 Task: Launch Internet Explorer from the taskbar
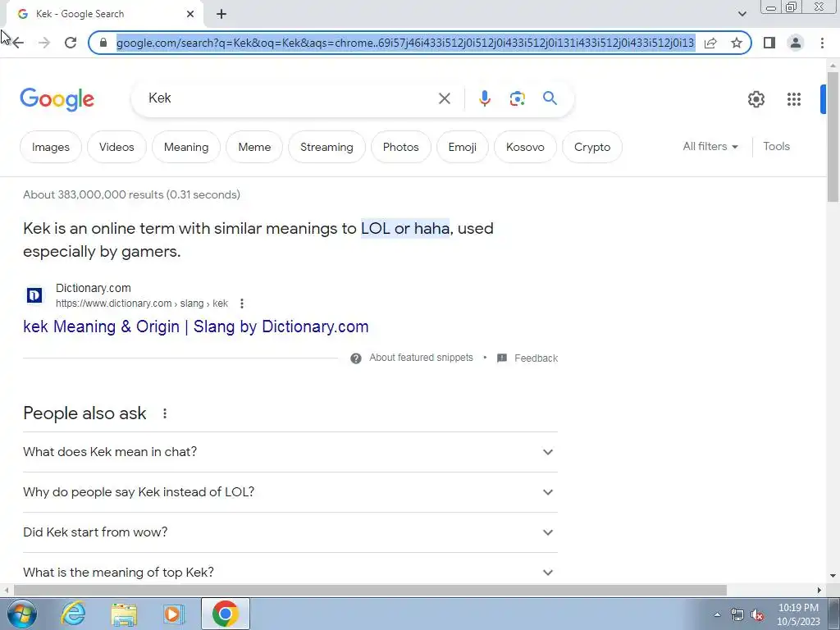click(73, 614)
